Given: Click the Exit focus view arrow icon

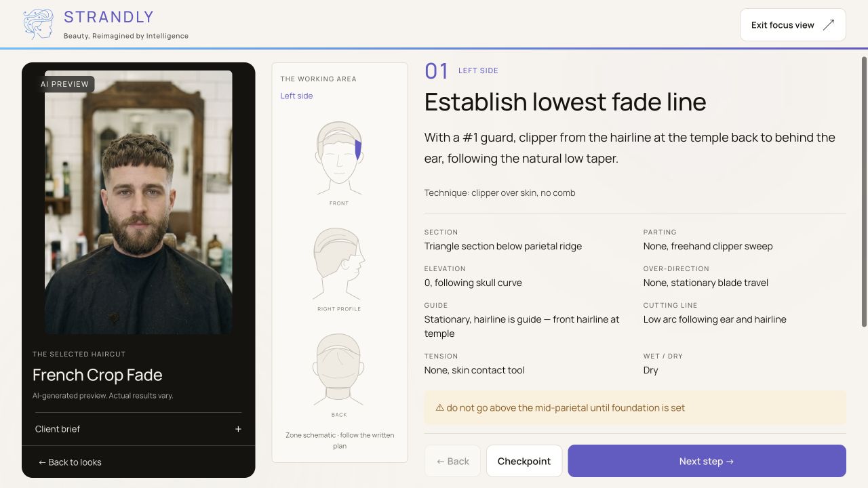Looking at the screenshot, I should point(828,25).
